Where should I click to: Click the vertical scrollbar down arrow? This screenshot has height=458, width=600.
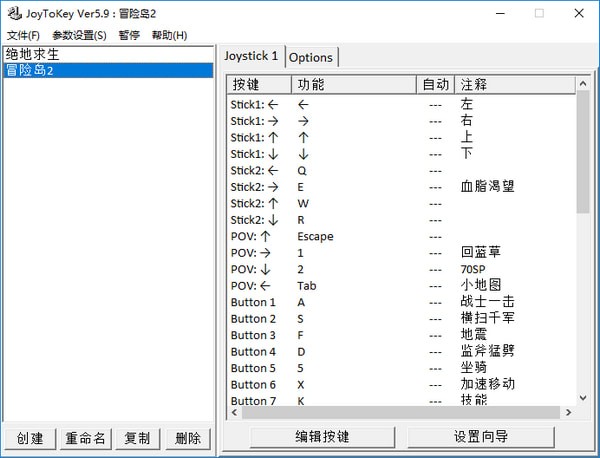(x=582, y=397)
